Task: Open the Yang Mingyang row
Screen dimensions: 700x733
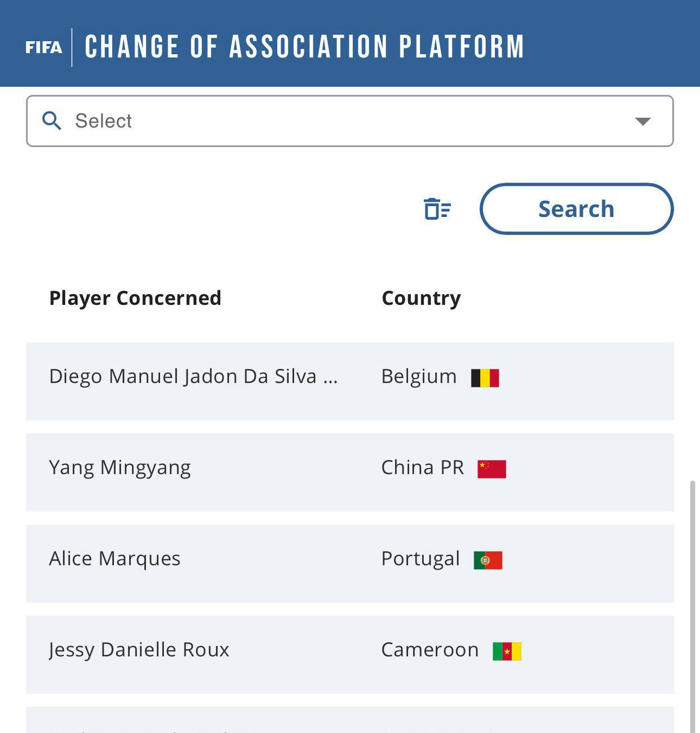Action: pyautogui.click(x=350, y=473)
